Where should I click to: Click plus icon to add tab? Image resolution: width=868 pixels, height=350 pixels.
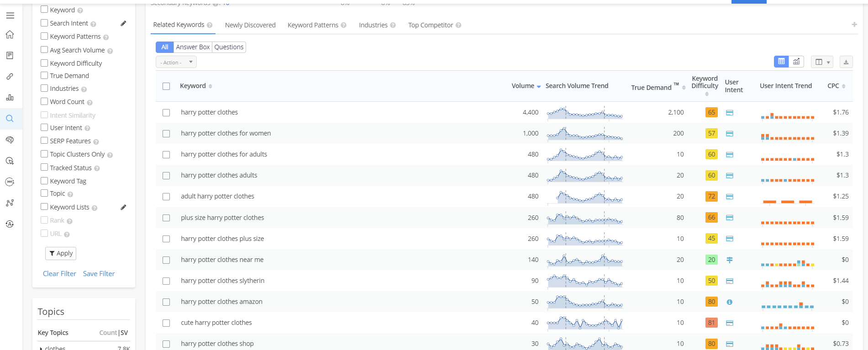pyautogui.click(x=854, y=25)
